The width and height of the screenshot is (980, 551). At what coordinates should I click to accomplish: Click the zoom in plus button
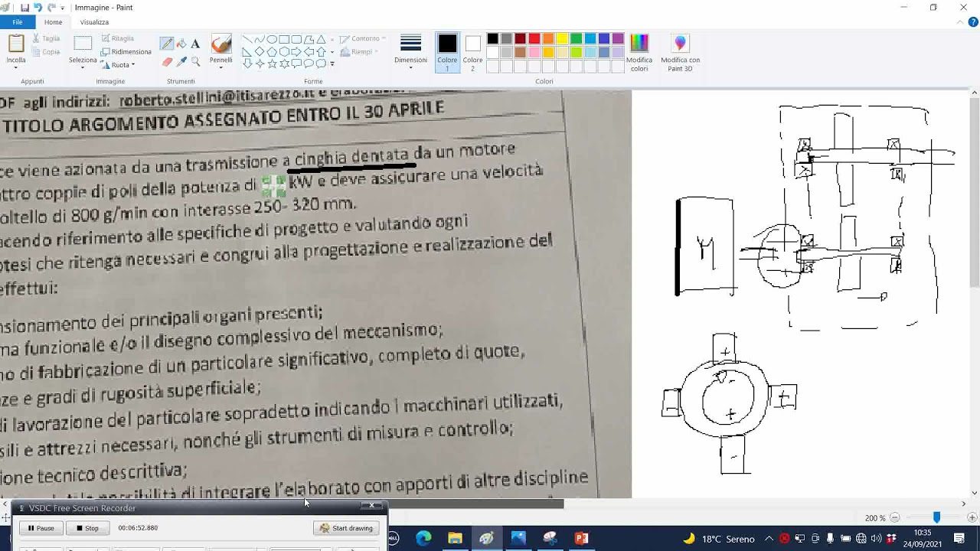pos(972,518)
